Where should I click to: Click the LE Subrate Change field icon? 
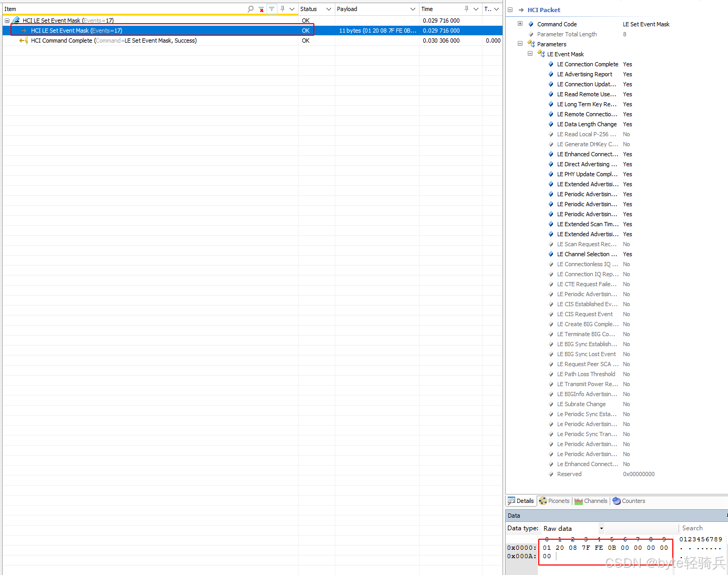point(551,404)
